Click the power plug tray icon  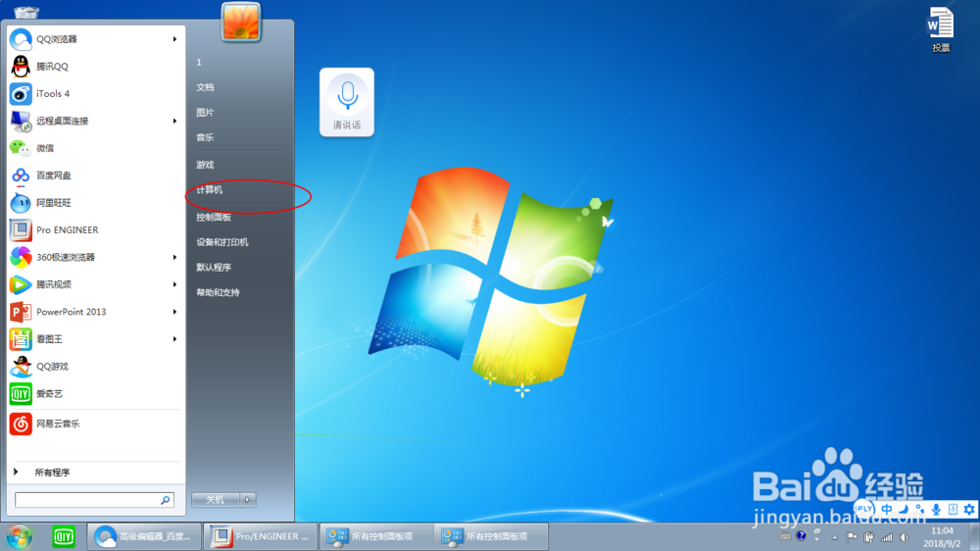[x=868, y=537]
